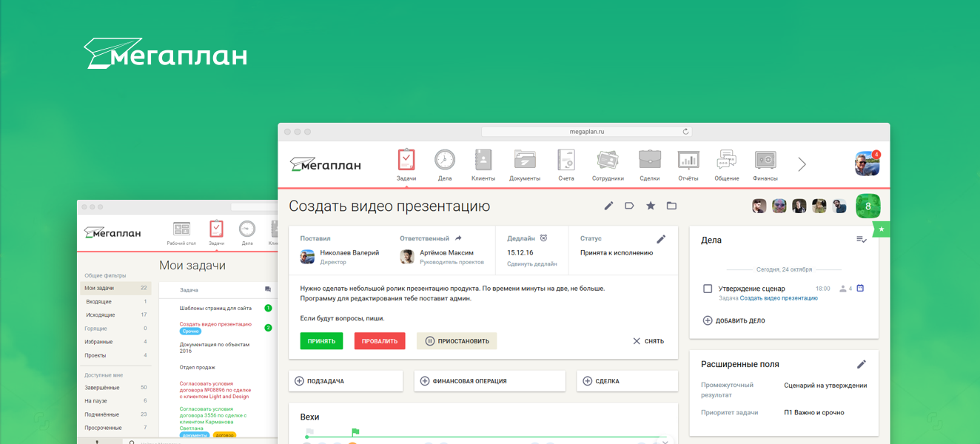Click the green flag milestone in Вехи
980x444 pixels.
coord(355,432)
